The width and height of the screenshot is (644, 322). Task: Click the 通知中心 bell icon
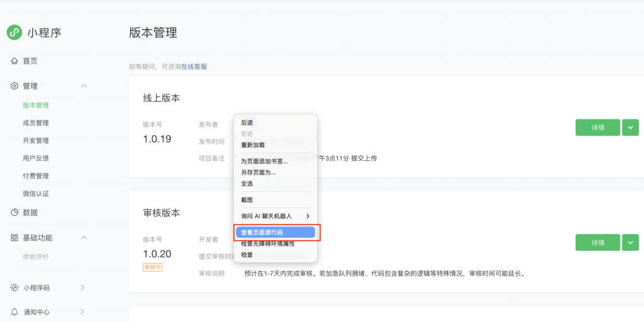[x=14, y=312]
